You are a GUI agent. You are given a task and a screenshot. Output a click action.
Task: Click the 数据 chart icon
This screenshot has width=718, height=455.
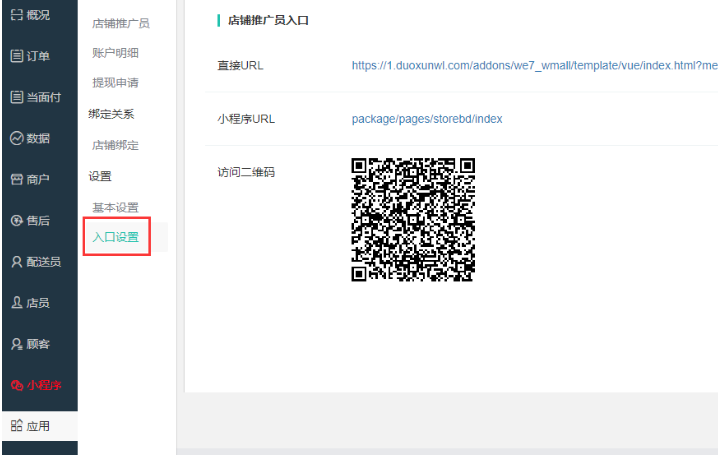point(16,138)
